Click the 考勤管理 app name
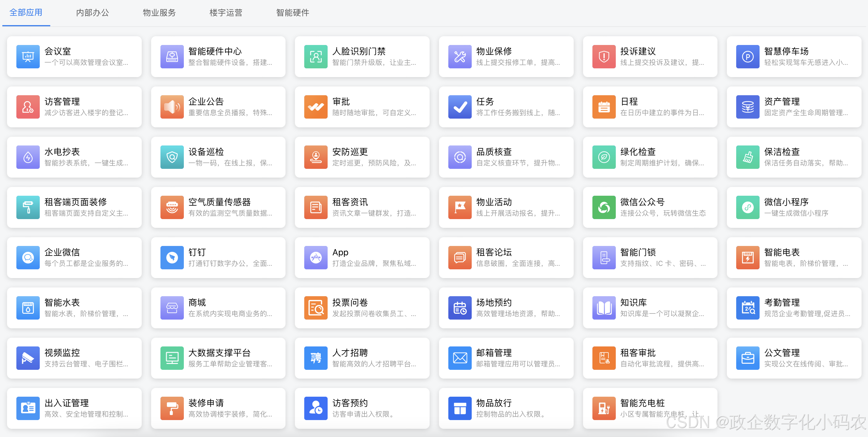 (782, 302)
